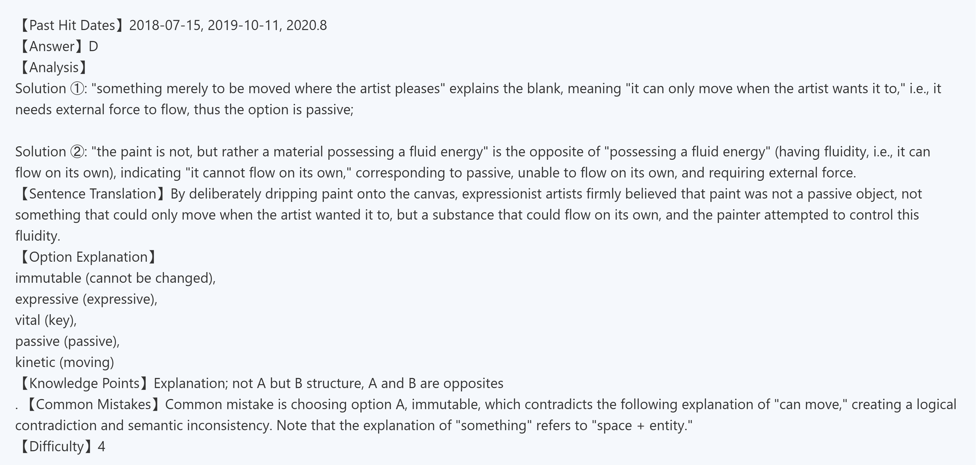Click the Common Mistakes heading
The height and width of the screenshot is (465, 980).
(93, 404)
